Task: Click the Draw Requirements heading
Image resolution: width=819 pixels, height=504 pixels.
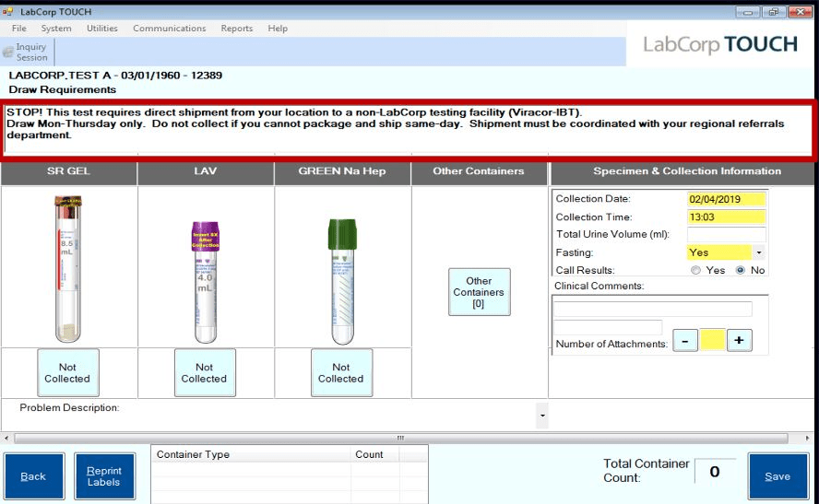Action: [63, 89]
